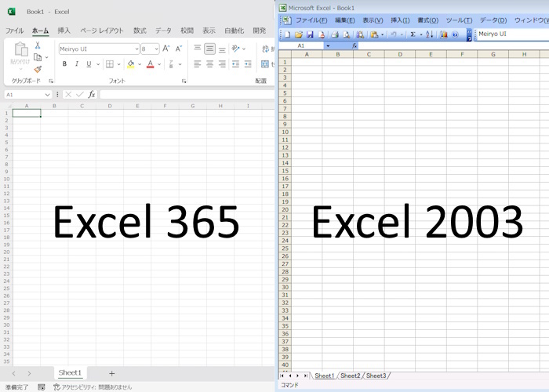This screenshot has width=549, height=392.
Task: Click the Sort Ascending icon in Excel 2003
Action: tap(430, 34)
